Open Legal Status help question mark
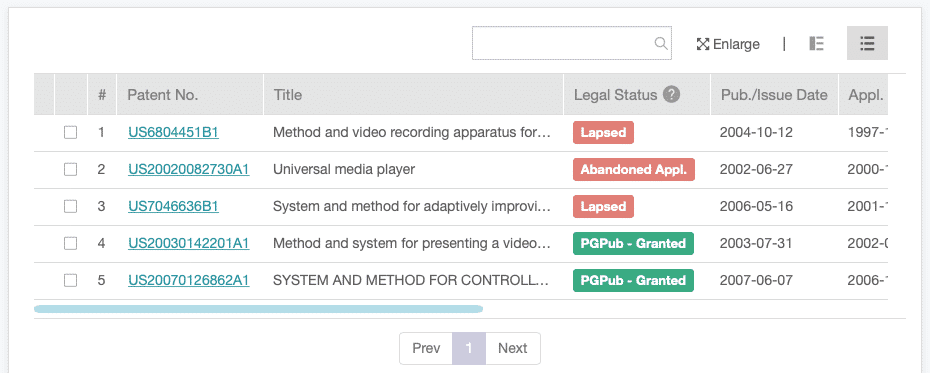Viewport: 930px width, 373px height. [671, 94]
